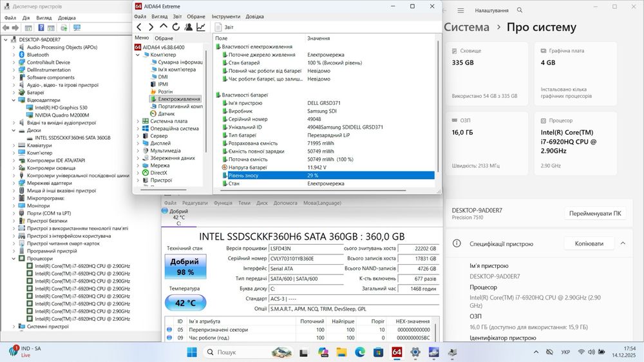This screenshot has width=644, height=362.
Task: Select INTEL SSDSCKKF360H6 SATA 360GB disk entry
Action: point(69,138)
